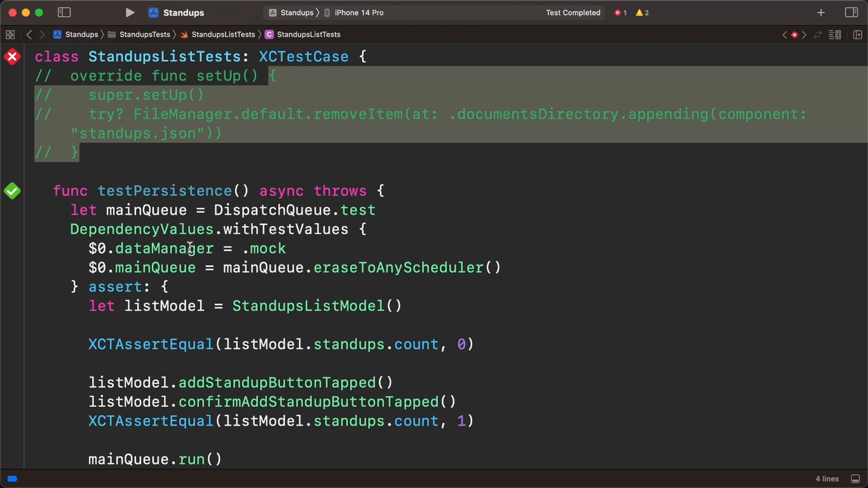868x488 pixels.
Task: Jump to the previous issue arrow
Action: coord(785,34)
